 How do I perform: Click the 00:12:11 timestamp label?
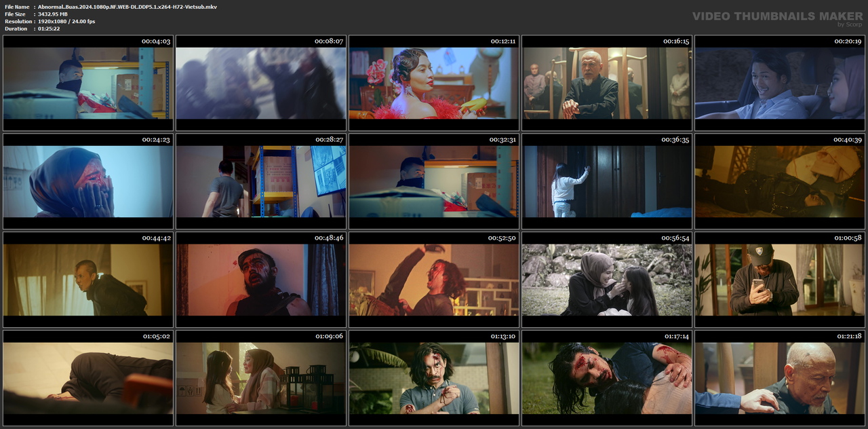tap(502, 41)
